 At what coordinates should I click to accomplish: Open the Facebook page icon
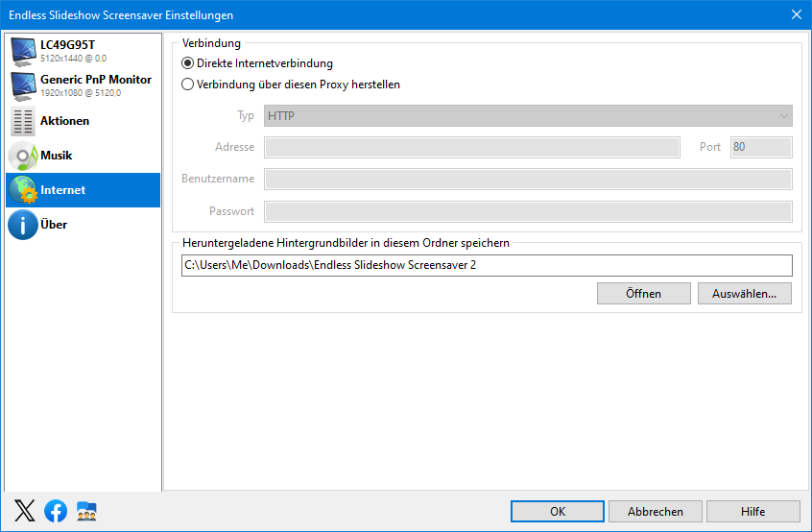(56, 511)
